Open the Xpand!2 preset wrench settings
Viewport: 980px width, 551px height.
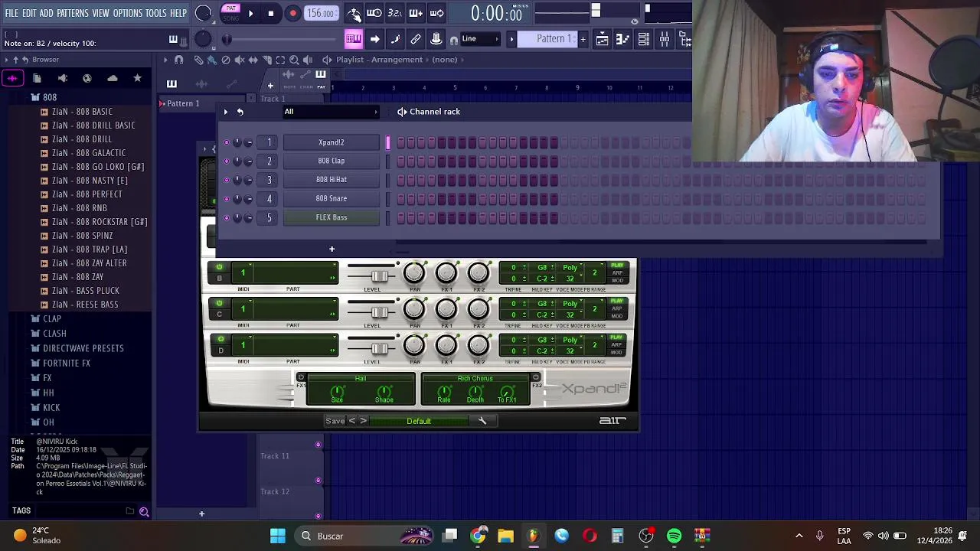click(x=482, y=421)
